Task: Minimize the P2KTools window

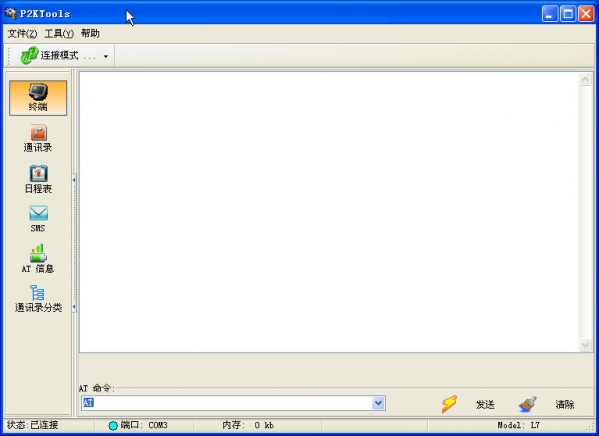Action: click(550, 14)
